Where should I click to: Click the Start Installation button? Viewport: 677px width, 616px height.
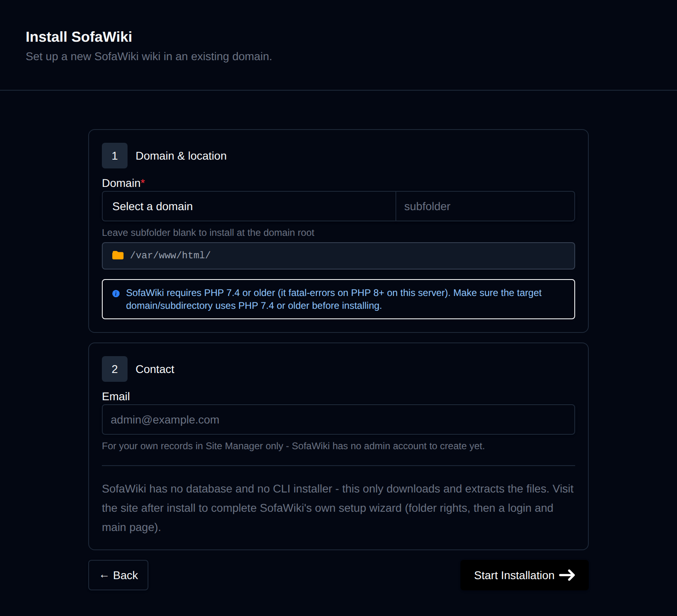point(524,575)
